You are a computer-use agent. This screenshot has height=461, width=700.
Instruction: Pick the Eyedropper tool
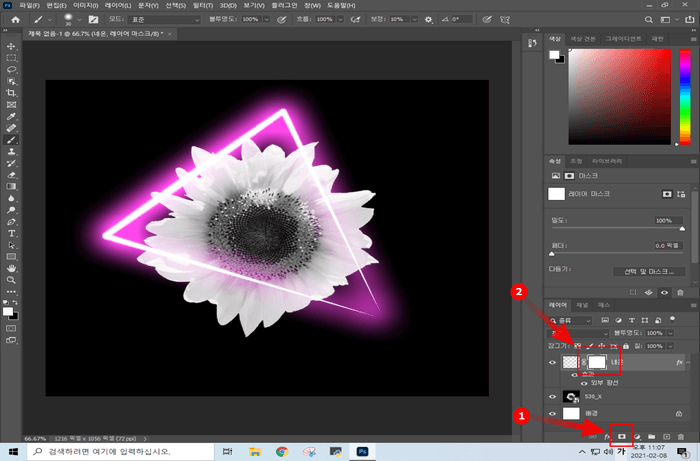point(12,116)
